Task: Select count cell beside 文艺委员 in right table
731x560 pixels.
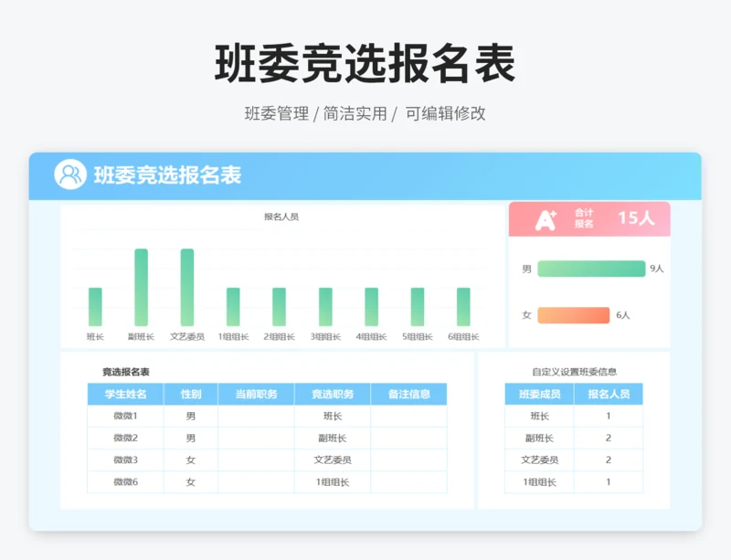Action: (609, 460)
